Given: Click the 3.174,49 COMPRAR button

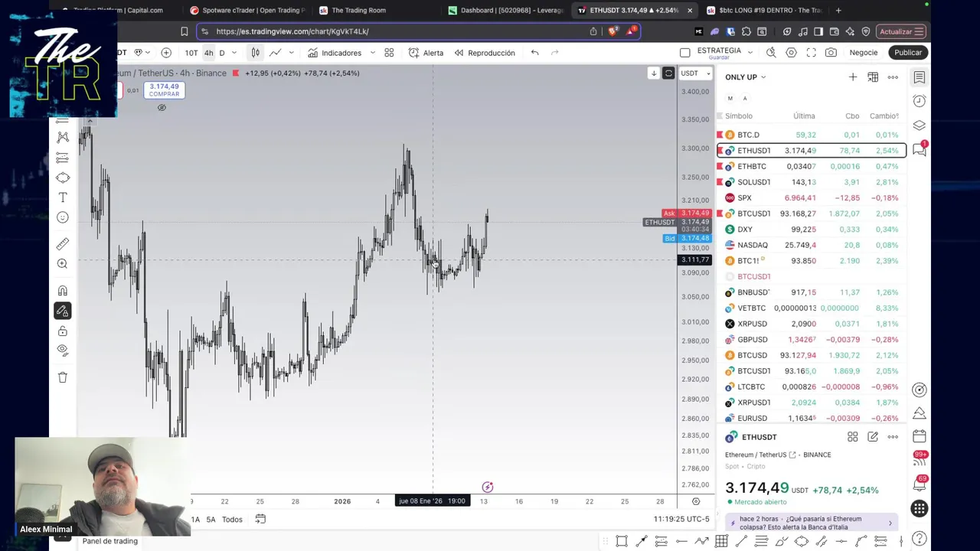Looking at the screenshot, I should click(164, 90).
